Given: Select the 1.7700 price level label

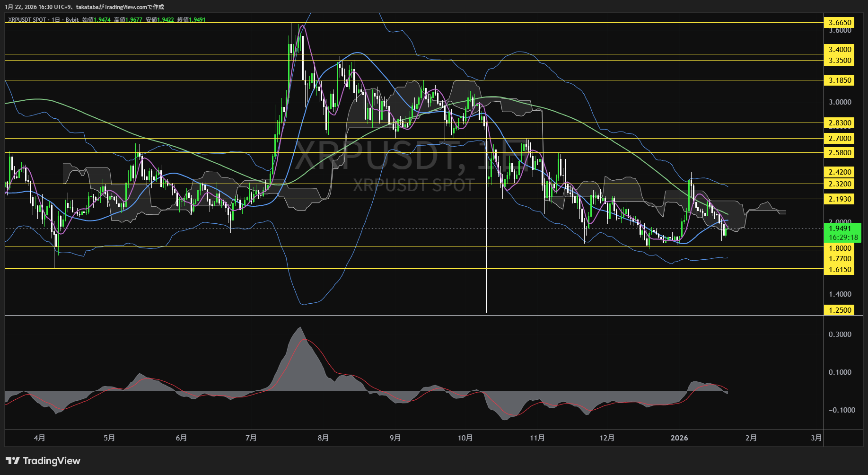Looking at the screenshot, I should [840, 258].
